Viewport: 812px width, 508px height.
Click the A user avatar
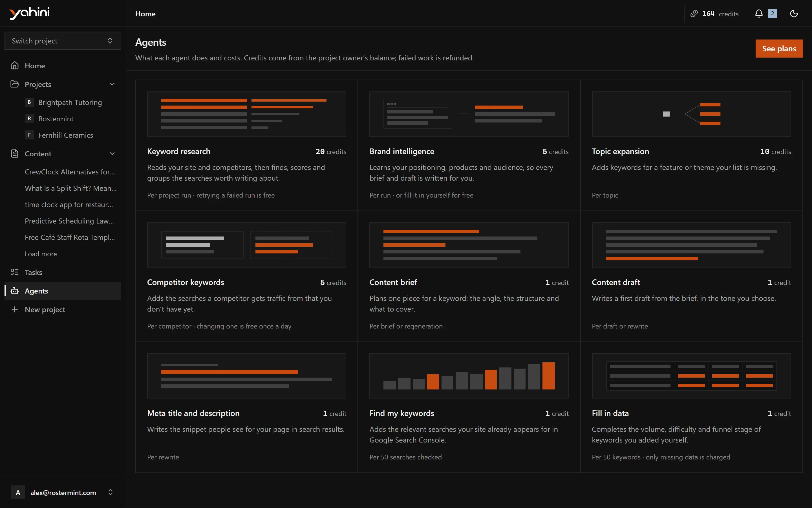click(x=18, y=492)
